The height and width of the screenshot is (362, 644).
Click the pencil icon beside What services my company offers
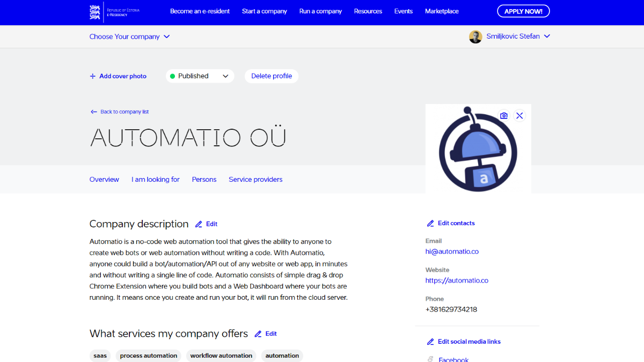click(258, 334)
